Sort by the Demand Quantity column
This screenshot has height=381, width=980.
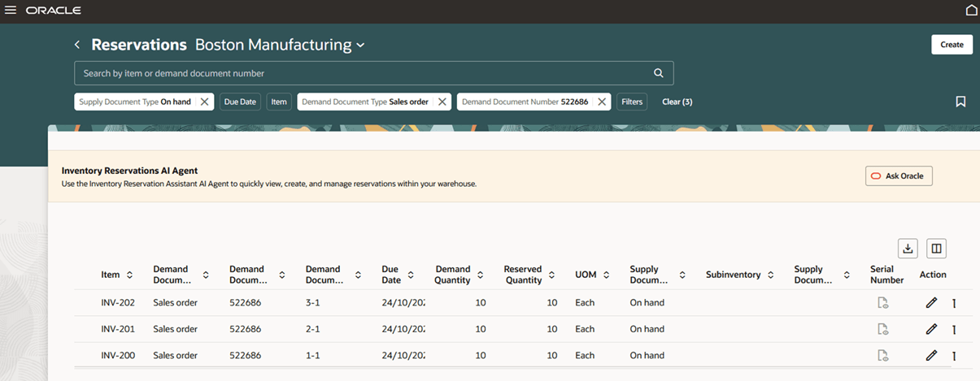coord(481,275)
